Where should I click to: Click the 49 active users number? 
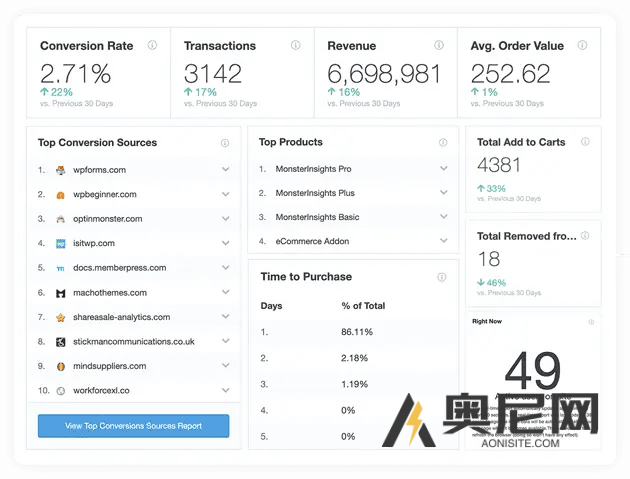point(532,371)
